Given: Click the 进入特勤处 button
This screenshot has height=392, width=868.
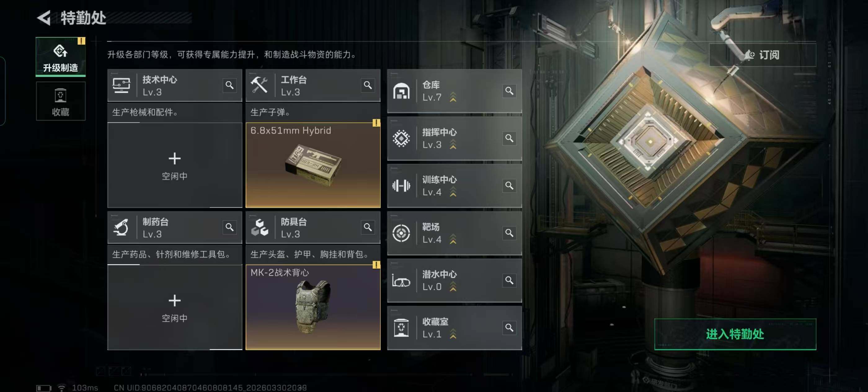Looking at the screenshot, I should (735, 334).
